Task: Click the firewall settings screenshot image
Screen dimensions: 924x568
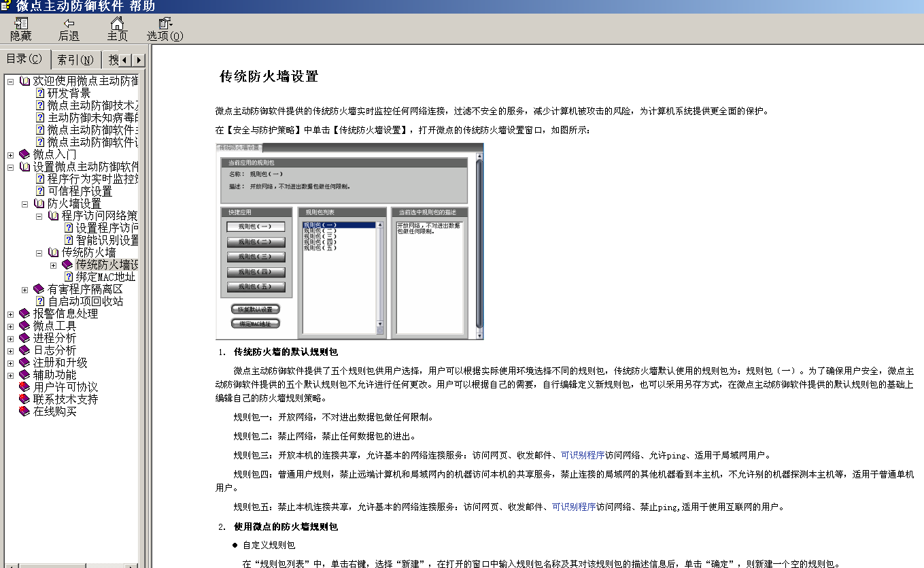Action: tap(349, 241)
